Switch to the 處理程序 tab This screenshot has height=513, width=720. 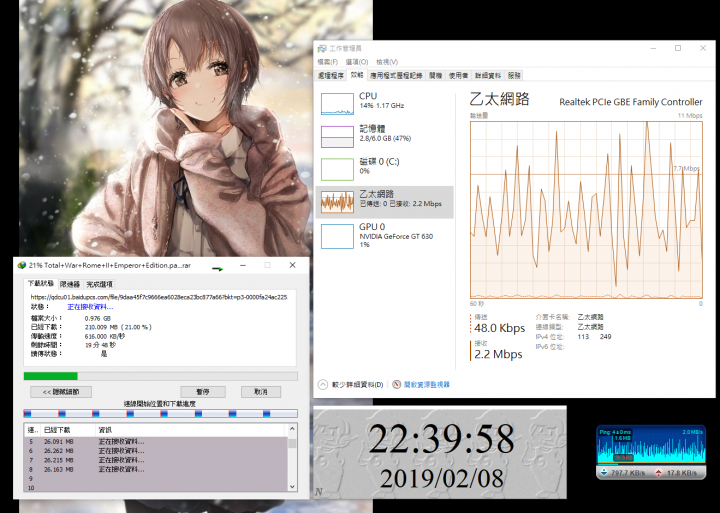point(331,76)
